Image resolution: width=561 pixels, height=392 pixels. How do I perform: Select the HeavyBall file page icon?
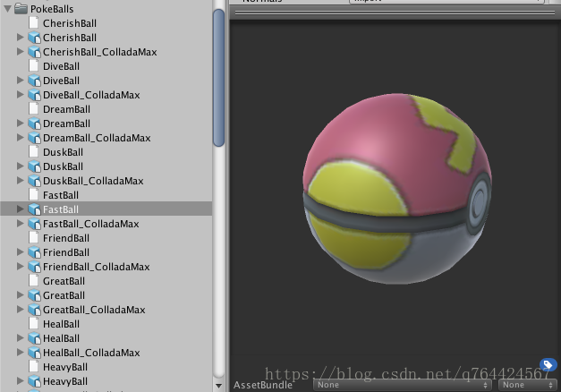(34, 367)
